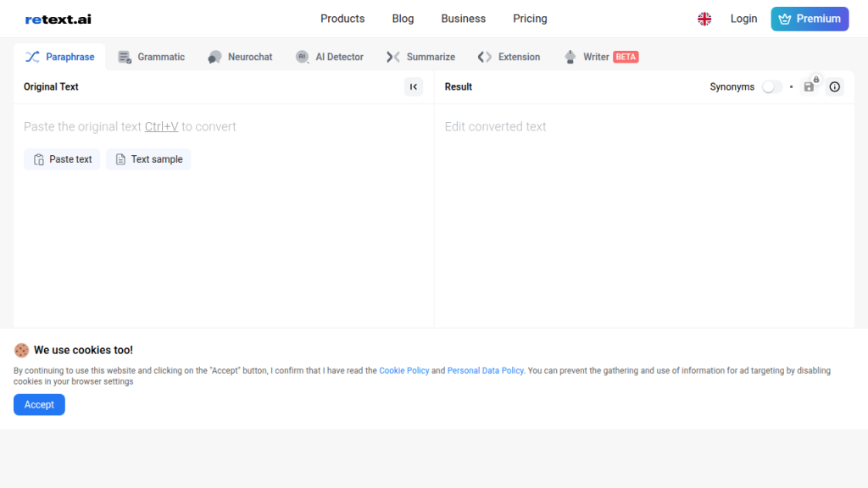Image resolution: width=868 pixels, height=488 pixels.
Task: Accept the cookies notice
Action: 39,405
